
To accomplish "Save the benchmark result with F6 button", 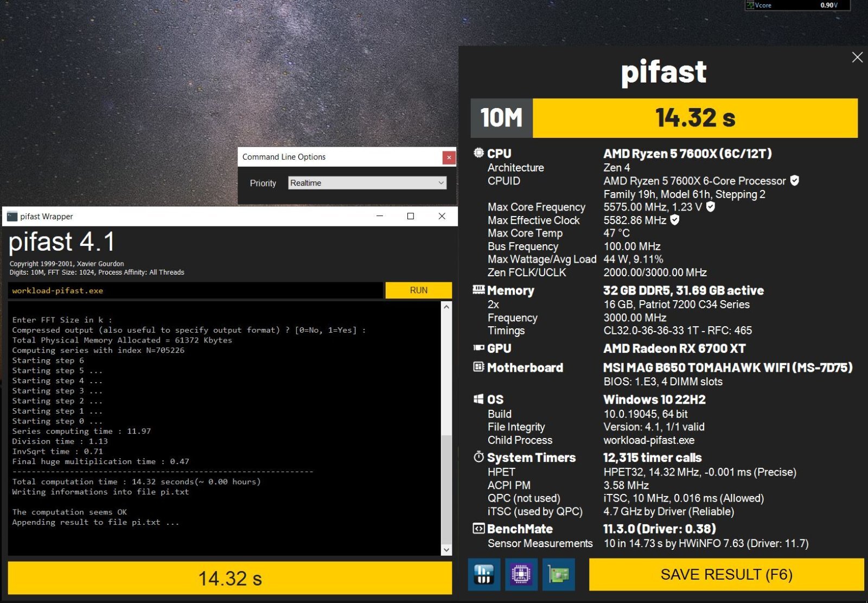I will [x=726, y=575].
